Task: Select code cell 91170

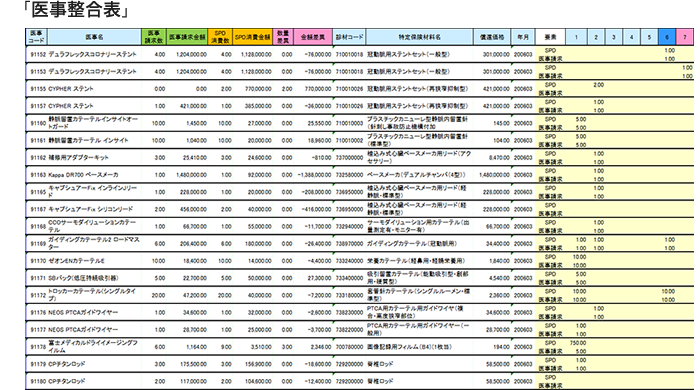Action: [38, 261]
